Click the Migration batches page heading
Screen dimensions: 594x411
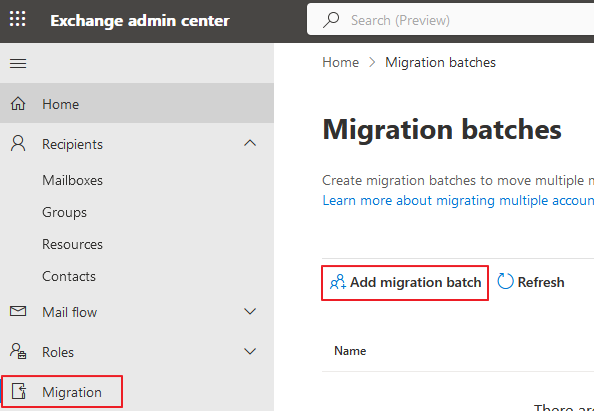(x=442, y=130)
